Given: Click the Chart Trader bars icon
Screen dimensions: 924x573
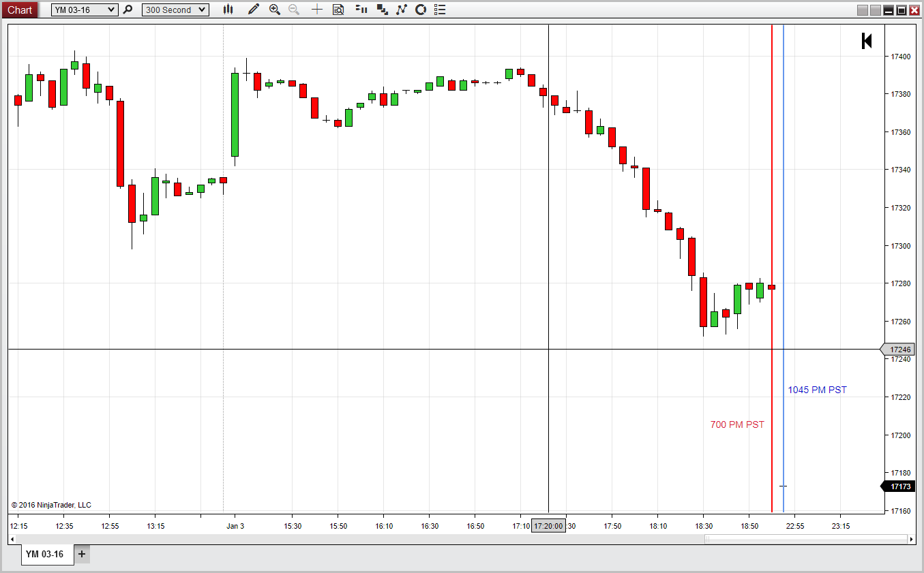Looking at the screenshot, I should (x=361, y=10).
